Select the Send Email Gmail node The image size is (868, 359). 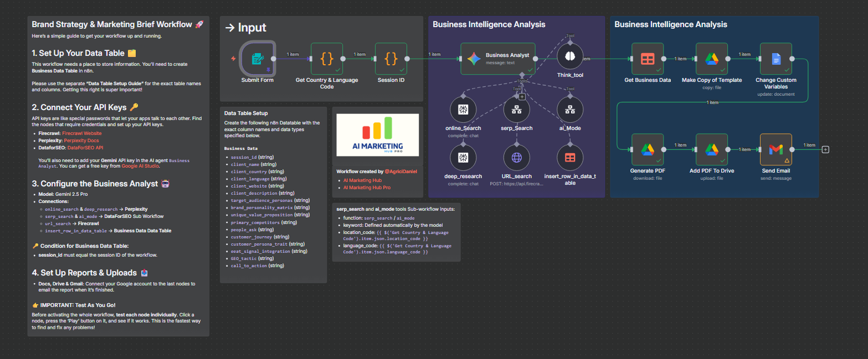(x=775, y=149)
